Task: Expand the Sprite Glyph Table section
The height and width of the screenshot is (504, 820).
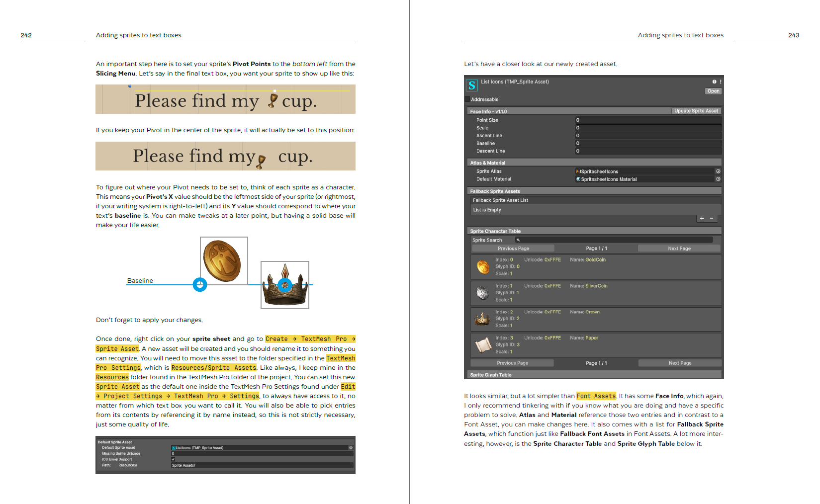Action: (x=594, y=375)
